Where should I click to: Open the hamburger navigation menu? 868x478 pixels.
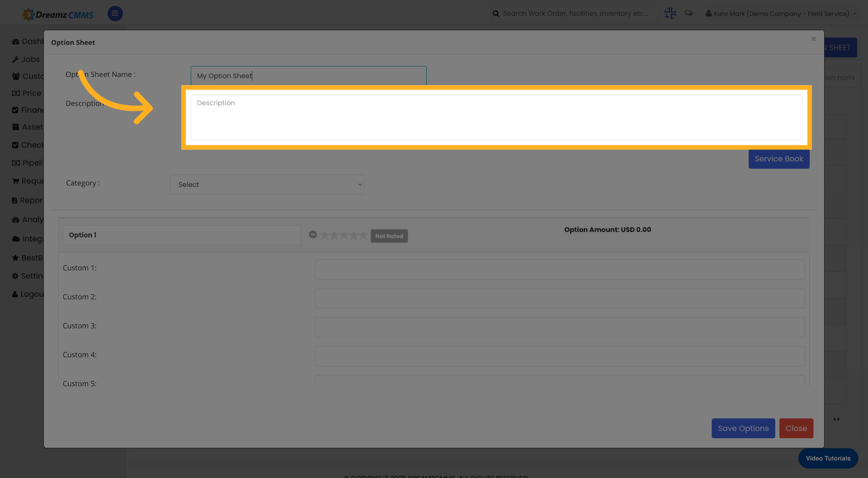click(x=115, y=14)
